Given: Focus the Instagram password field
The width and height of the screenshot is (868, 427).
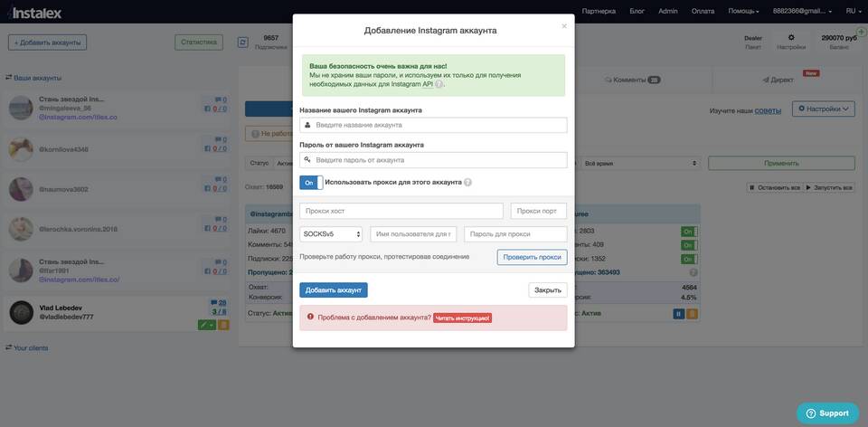Looking at the screenshot, I should coord(433,160).
